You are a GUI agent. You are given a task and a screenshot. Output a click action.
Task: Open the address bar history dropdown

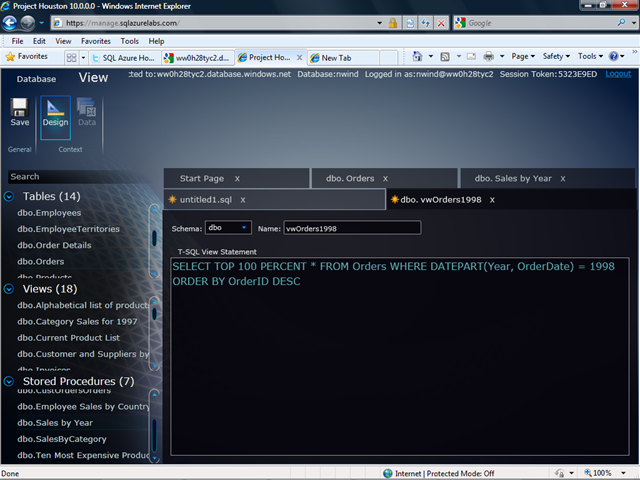(x=379, y=23)
